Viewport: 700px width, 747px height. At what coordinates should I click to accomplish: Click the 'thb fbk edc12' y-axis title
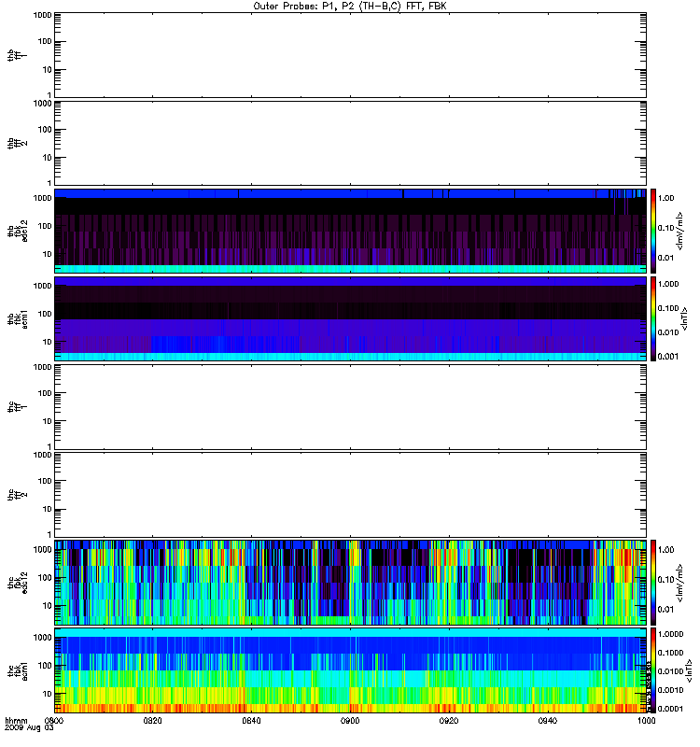tap(17, 231)
